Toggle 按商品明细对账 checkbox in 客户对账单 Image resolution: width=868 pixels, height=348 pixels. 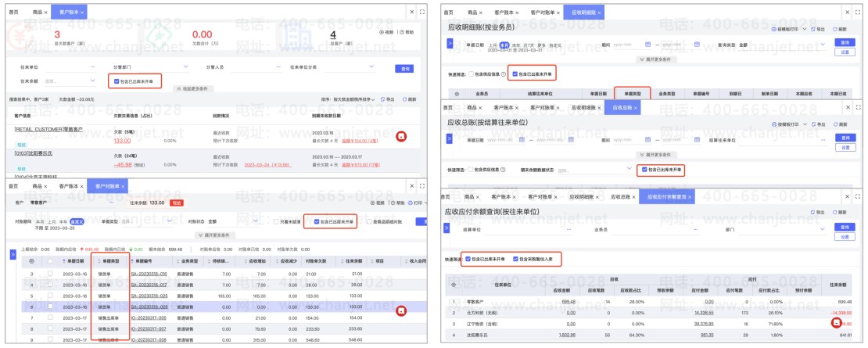click(368, 221)
